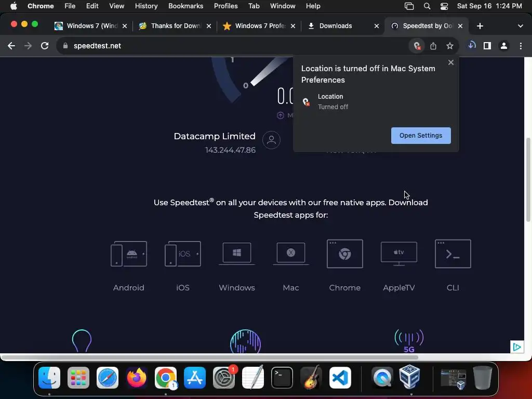Open VirtualBox from the Dock
532x399 pixels.
click(x=409, y=377)
